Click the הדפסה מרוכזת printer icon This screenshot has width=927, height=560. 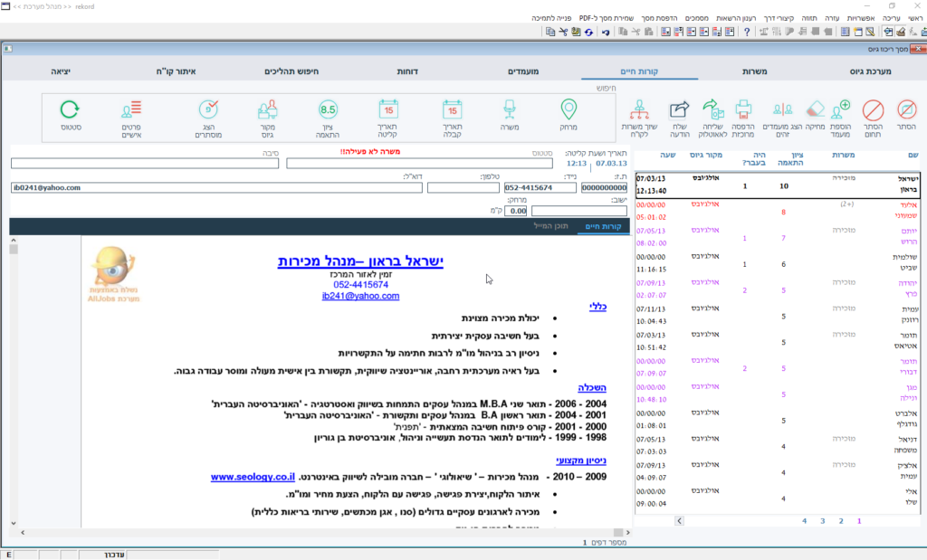743,109
